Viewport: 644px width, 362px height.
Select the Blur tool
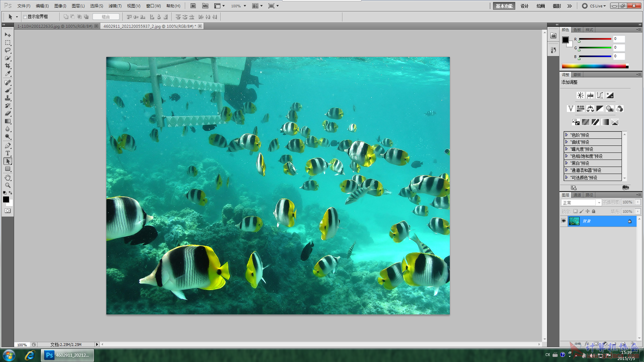point(8,129)
